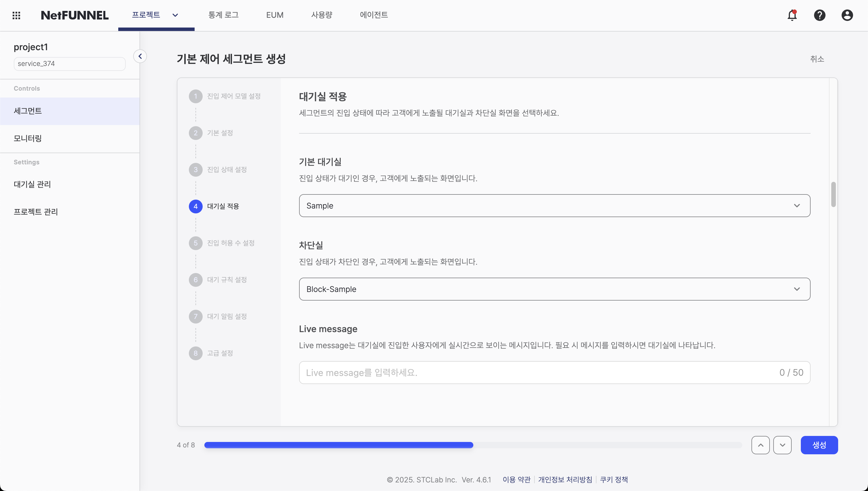The image size is (868, 491).
Task: Click the Live message input field
Action: point(506,372)
